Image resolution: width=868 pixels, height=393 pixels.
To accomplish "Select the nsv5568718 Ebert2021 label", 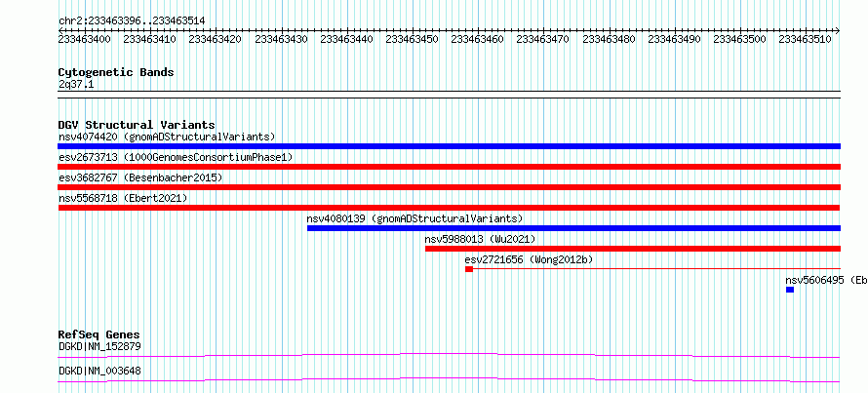I will point(123,198).
